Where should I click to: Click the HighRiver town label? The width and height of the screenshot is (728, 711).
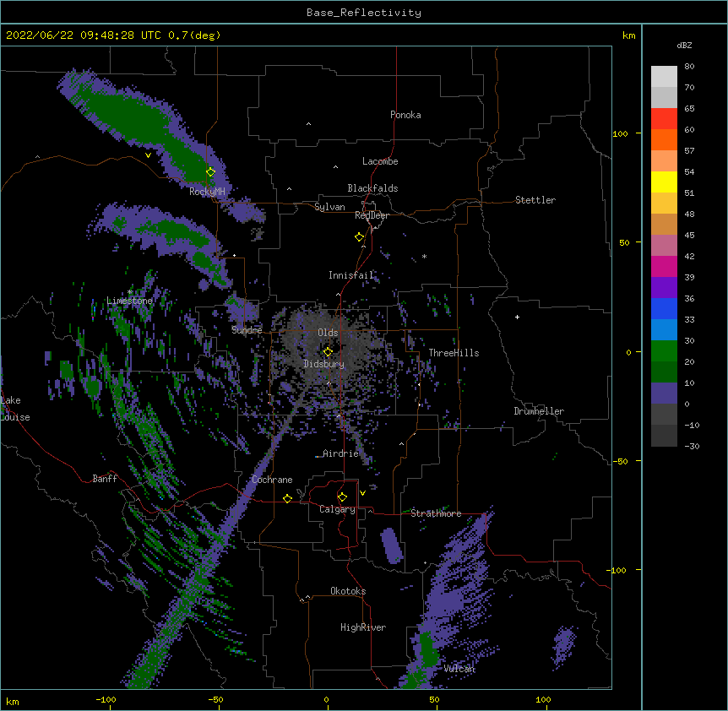point(363,627)
